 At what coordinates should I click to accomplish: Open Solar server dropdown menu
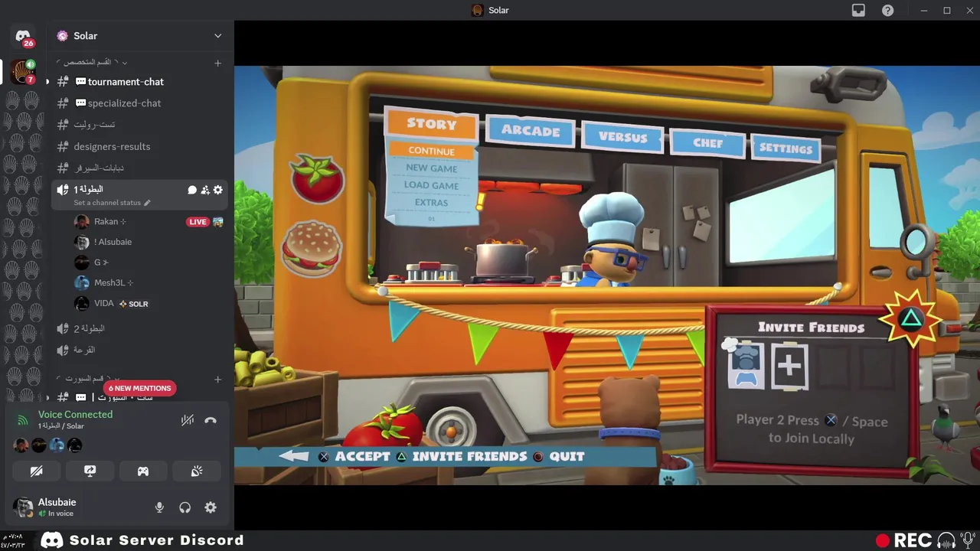click(218, 36)
